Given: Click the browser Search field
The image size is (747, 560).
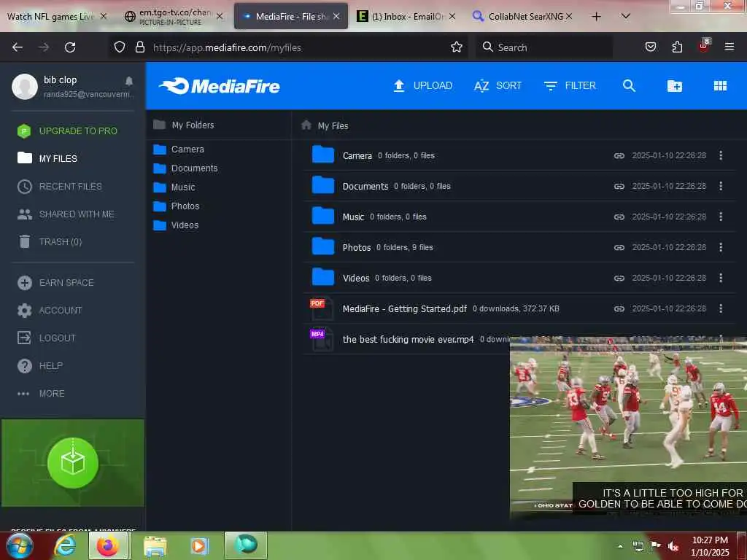Looking at the screenshot, I should tap(544, 47).
